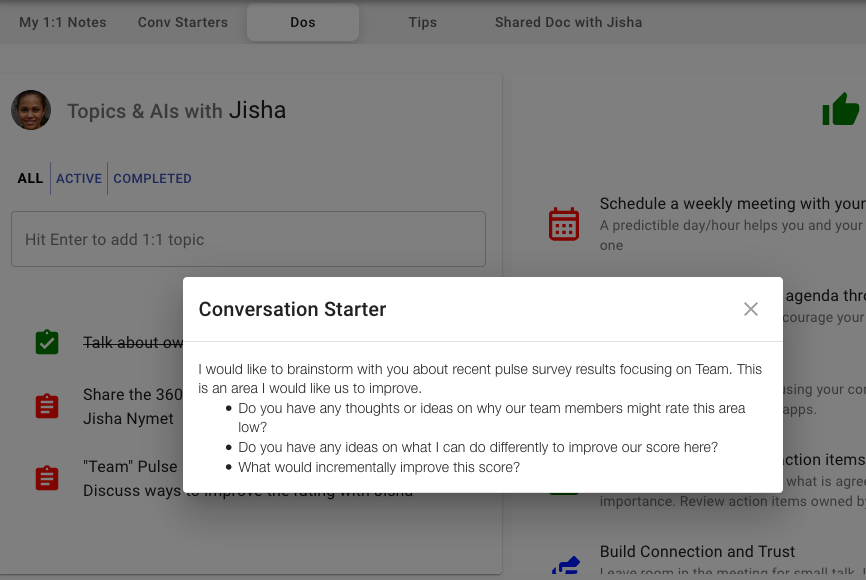Show ALL topics filter
Image resolution: width=866 pixels, height=580 pixels.
[x=30, y=178]
